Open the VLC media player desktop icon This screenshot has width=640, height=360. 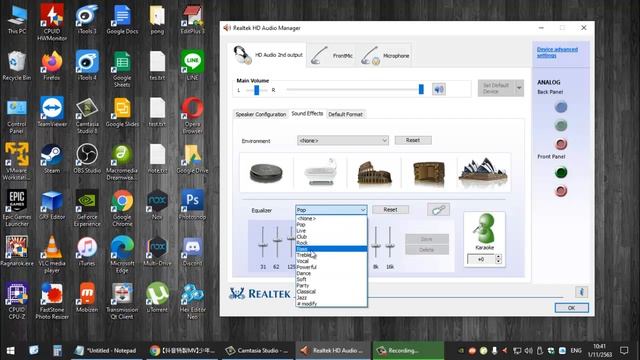point(52,255)
